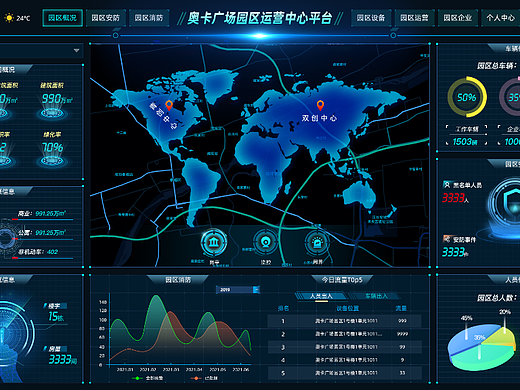Click the 商业 area progress bar

coord(42,219)
